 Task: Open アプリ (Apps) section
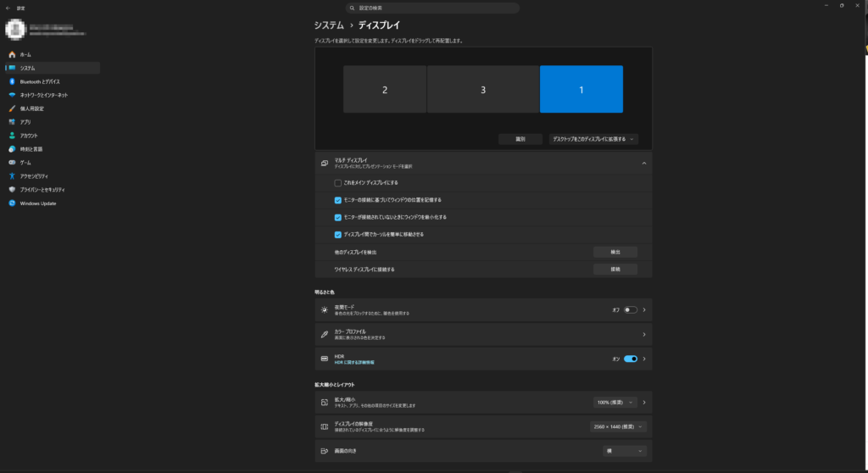pyautogui.click(x=53, y=122)
